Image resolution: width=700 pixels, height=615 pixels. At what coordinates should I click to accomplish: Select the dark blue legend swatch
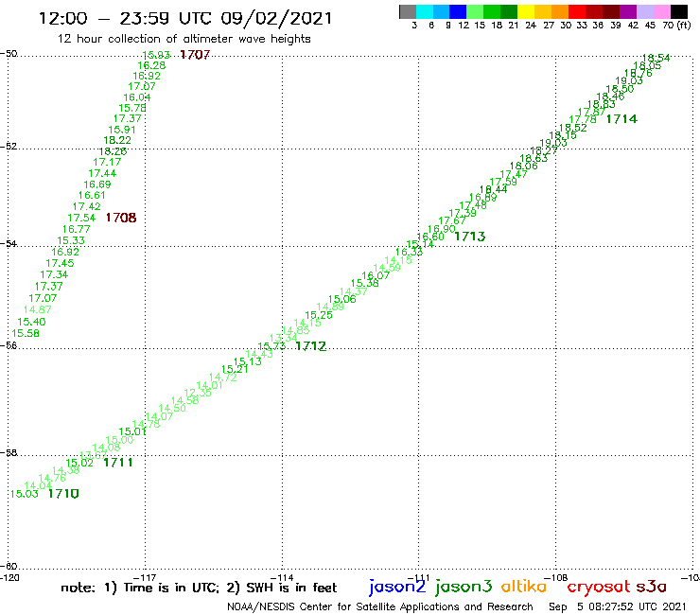(458, 11)
